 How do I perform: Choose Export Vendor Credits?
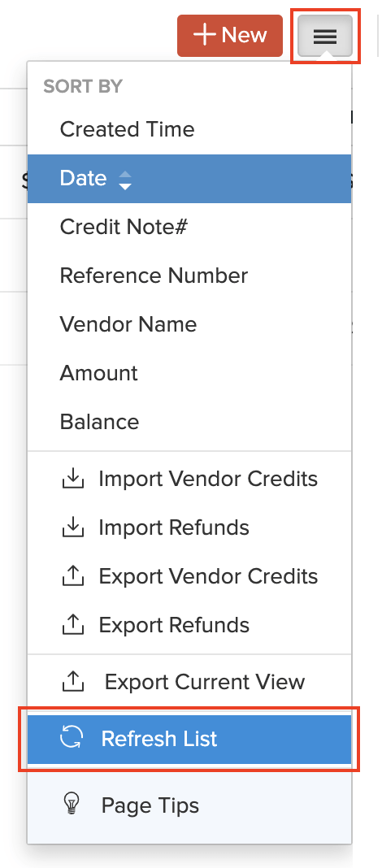pyautogui.click(x=189, y=577)
